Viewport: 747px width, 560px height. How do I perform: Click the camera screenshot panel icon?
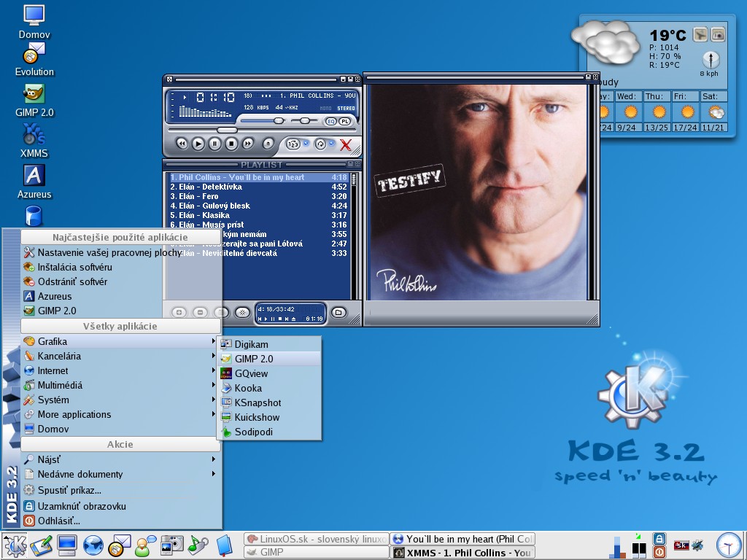[171, 545]
